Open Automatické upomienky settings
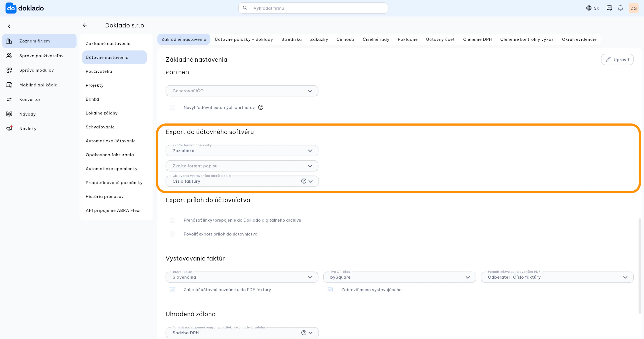This screenshot has height=339, width=644. [x=114, y=169]
